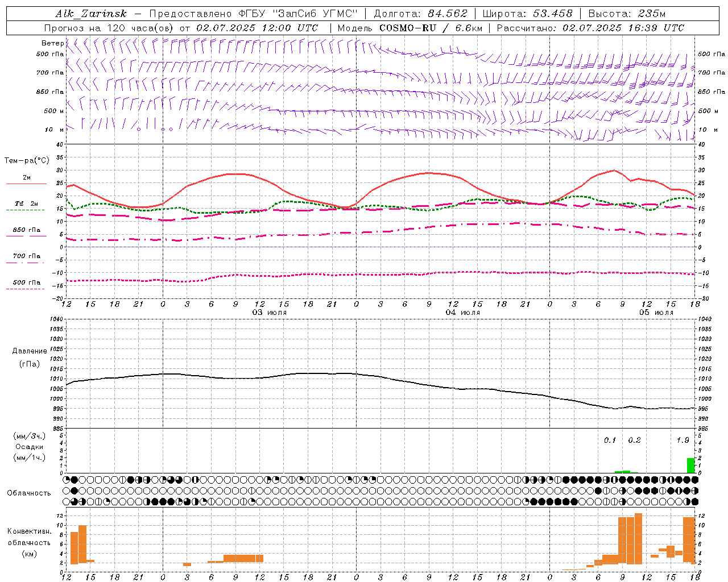
Task: Click the Высота: 235м value
Action: (627, 14)
